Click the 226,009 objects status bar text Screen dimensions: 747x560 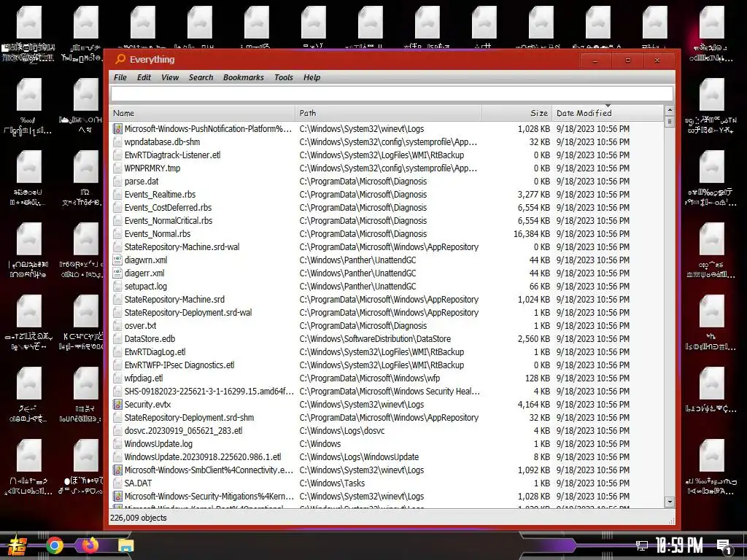(x=139, y=518)
